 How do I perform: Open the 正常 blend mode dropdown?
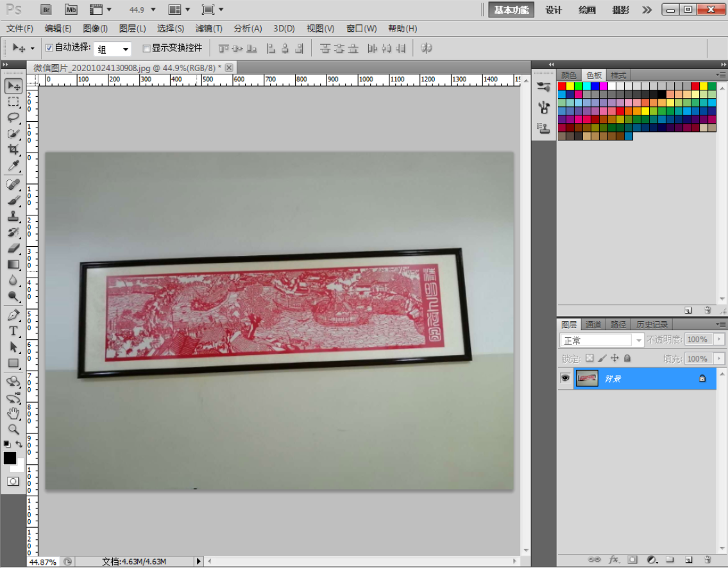tap(602, 340)
